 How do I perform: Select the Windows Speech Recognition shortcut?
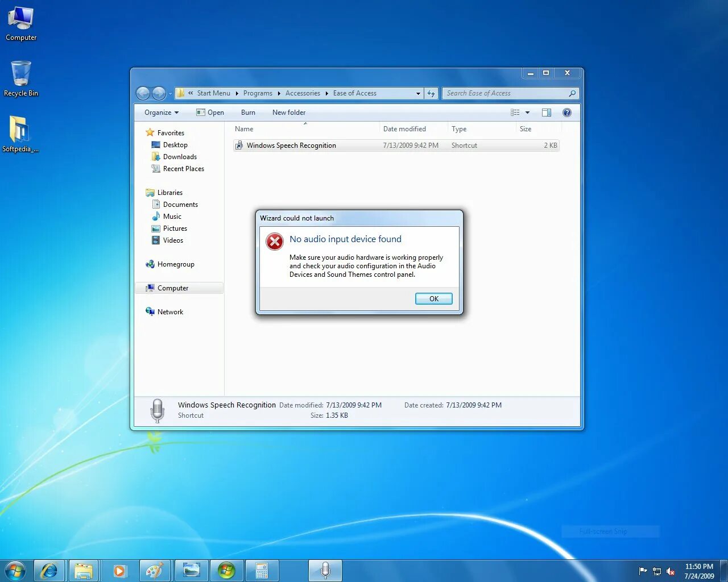click(x=396, y=145)
